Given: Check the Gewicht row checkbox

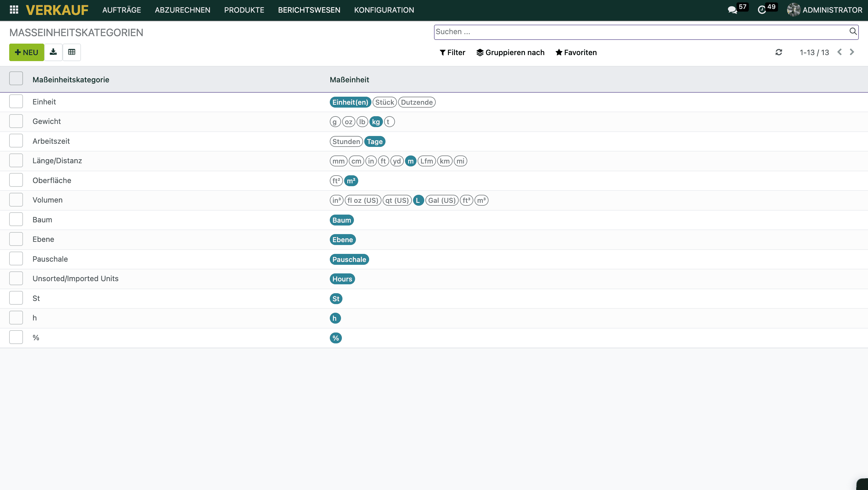Looking at the screenshot, I should (x=16, y=121).
